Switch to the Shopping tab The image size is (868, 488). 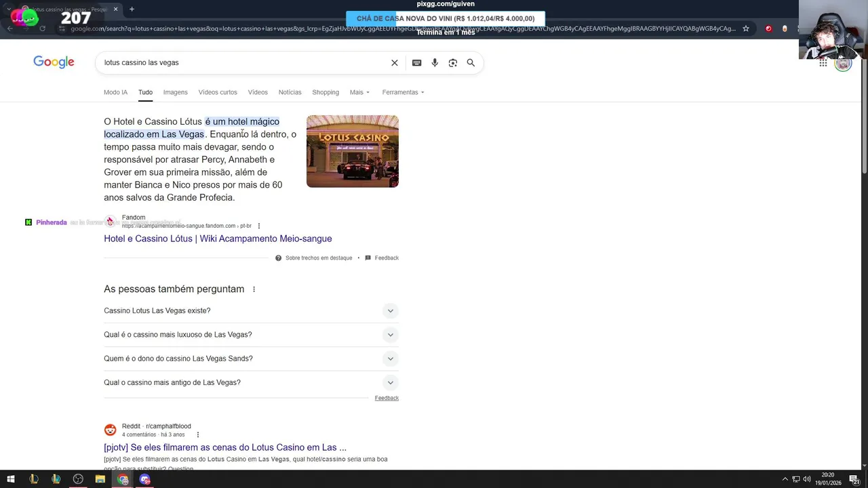[x=325, y=92]
